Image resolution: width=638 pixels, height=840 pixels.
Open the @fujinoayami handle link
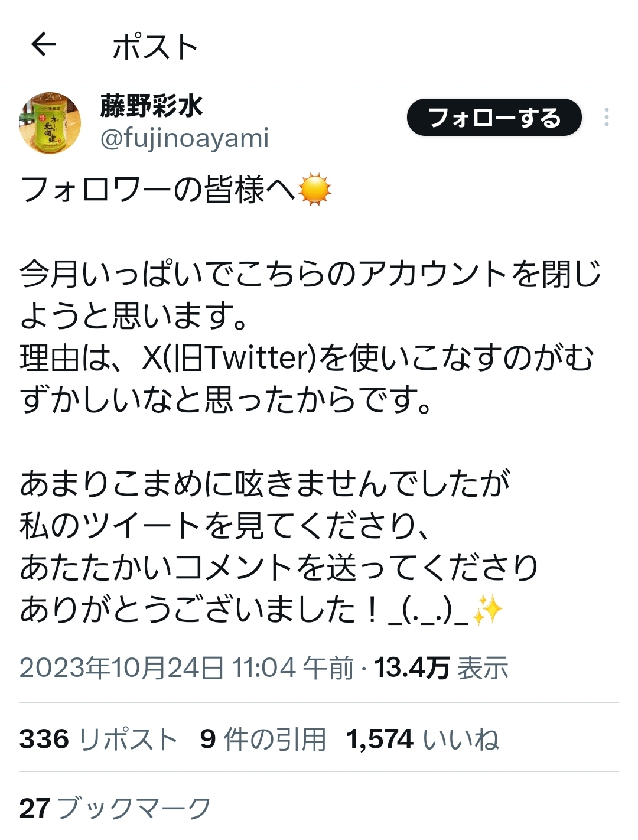click(184, 138)
